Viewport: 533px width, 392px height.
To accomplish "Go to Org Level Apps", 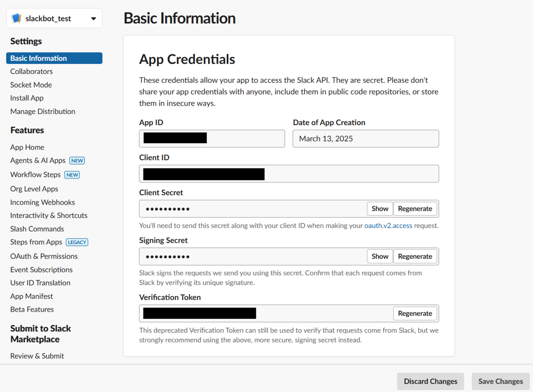I will click(34, 189).
